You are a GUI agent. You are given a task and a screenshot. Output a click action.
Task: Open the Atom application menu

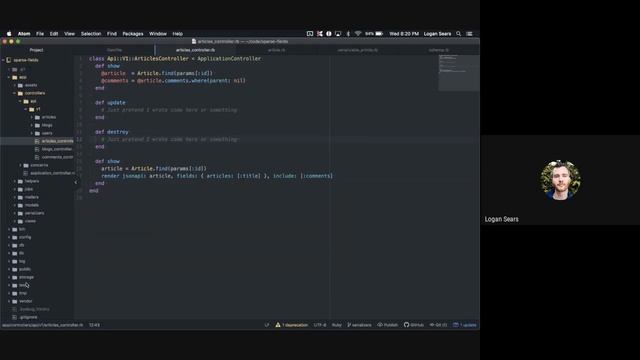point(24,34)
